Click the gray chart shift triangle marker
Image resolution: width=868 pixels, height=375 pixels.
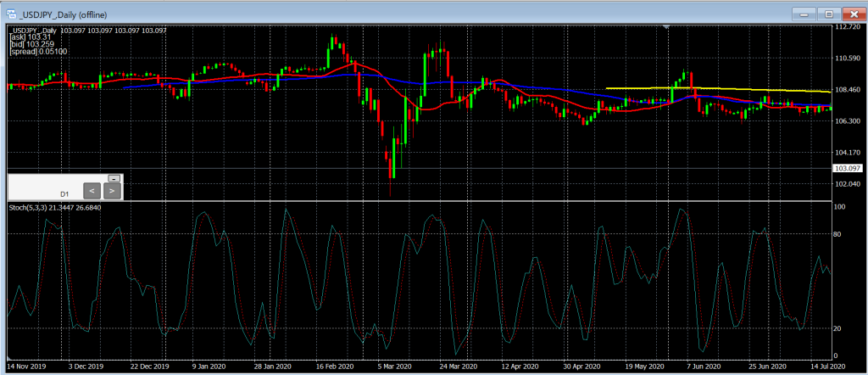pyautogui.click(x=668, y=28)
